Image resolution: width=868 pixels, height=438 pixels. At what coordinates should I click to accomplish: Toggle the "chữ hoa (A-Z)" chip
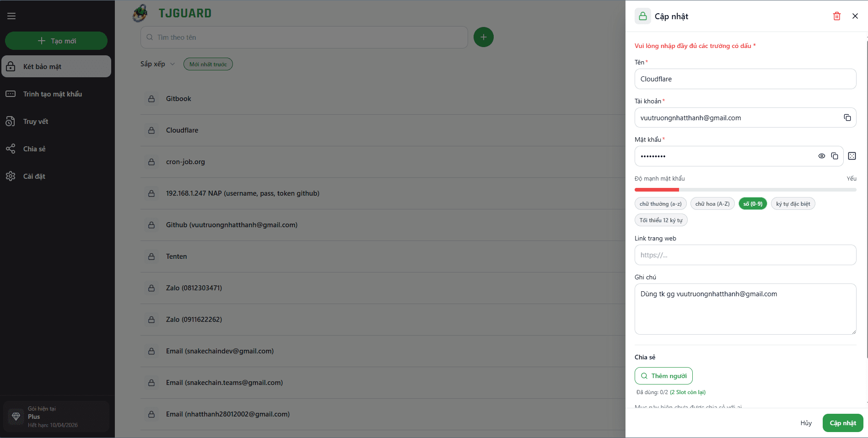pos(712,204)
